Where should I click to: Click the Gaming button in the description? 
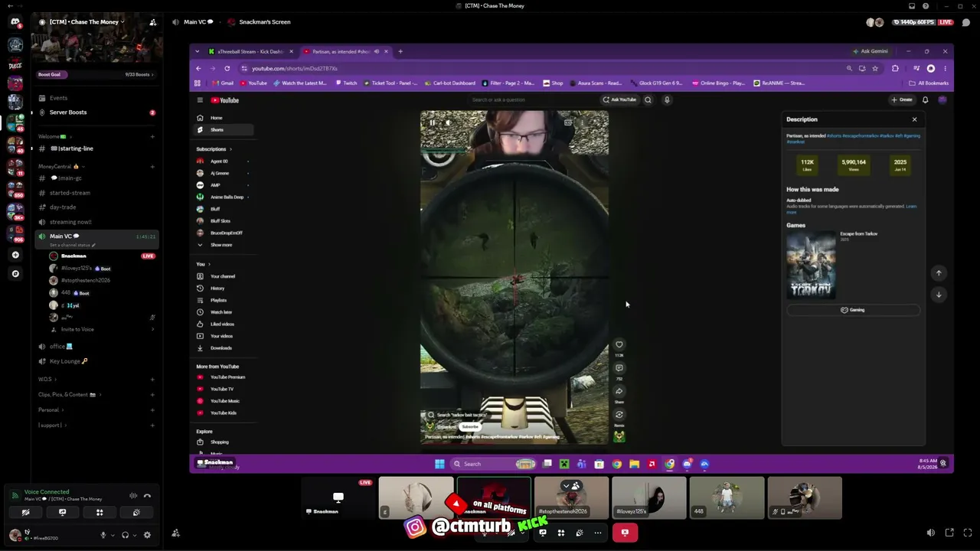[853, 310]
